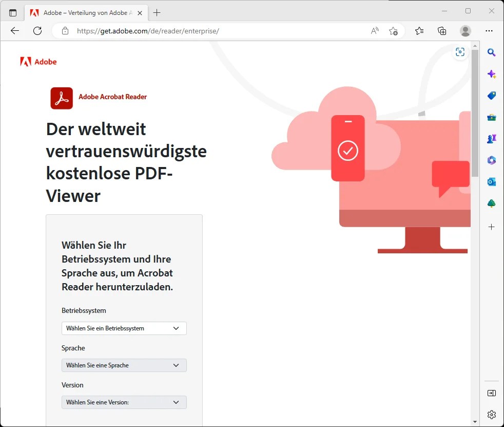
Task: Open the Betriebssystem dropdown
Action: tap(124, 328)
